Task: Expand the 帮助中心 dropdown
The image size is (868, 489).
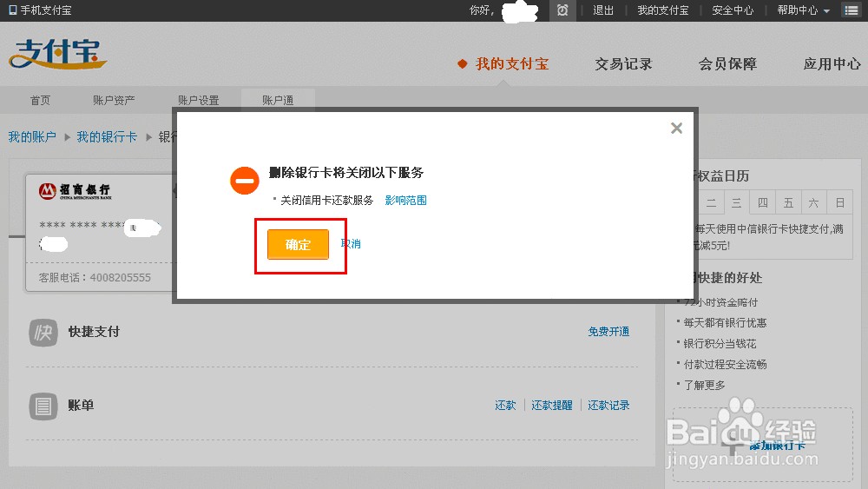Action: (x=803, y=10)
